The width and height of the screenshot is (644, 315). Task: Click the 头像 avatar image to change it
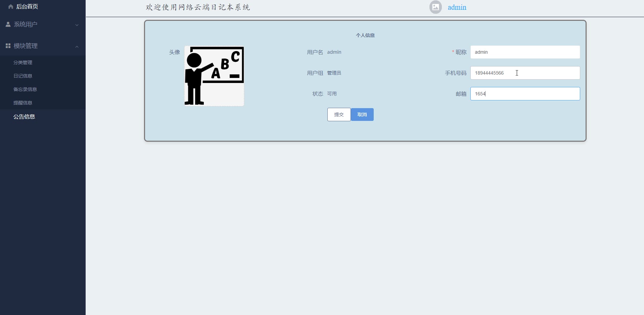click(x=214, y=76)
